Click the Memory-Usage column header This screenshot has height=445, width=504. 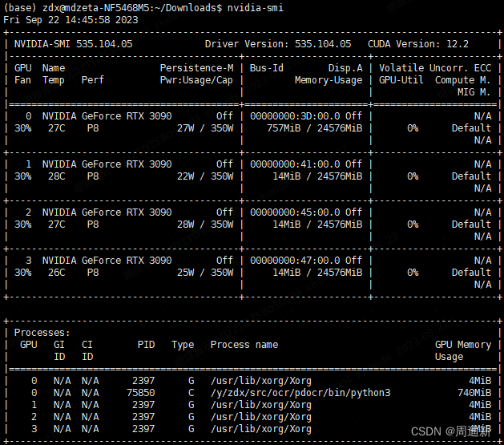329,80
